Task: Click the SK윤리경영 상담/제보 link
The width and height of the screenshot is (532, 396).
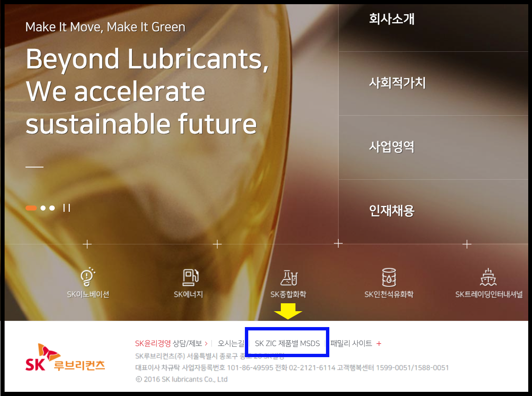Action: (171, 343)
